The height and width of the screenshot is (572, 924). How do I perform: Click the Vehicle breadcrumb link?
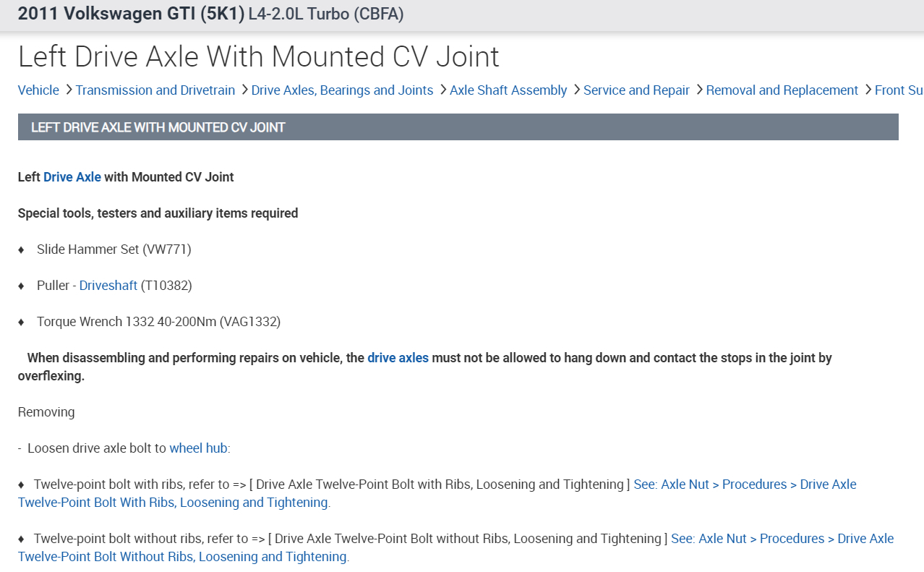(x=38, y=90)
